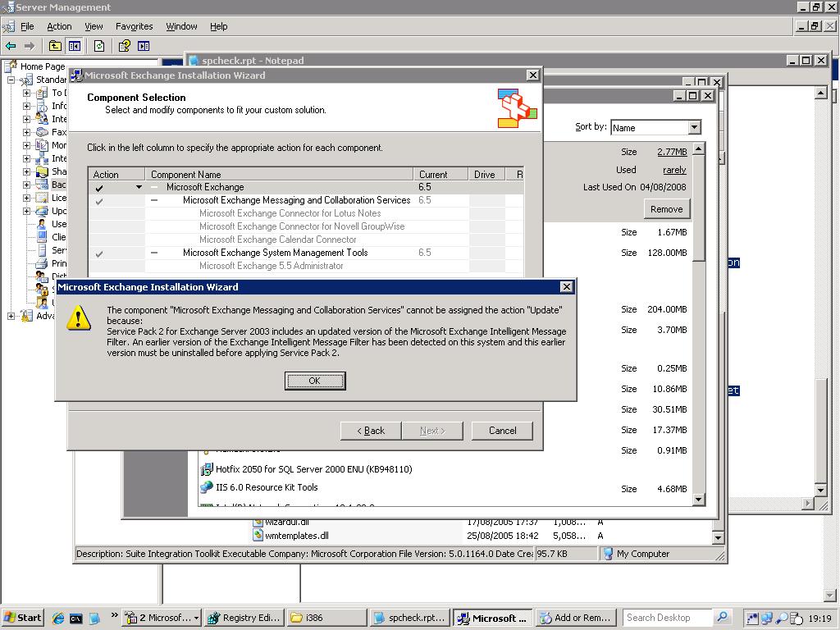Click the Forward arrow toolbar icon

coord(29,46)
